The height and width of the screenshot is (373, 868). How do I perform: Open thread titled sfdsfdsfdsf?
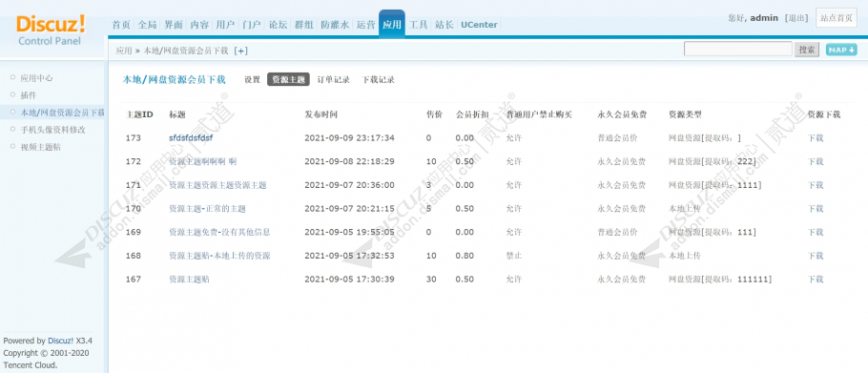tap(191, 137)
